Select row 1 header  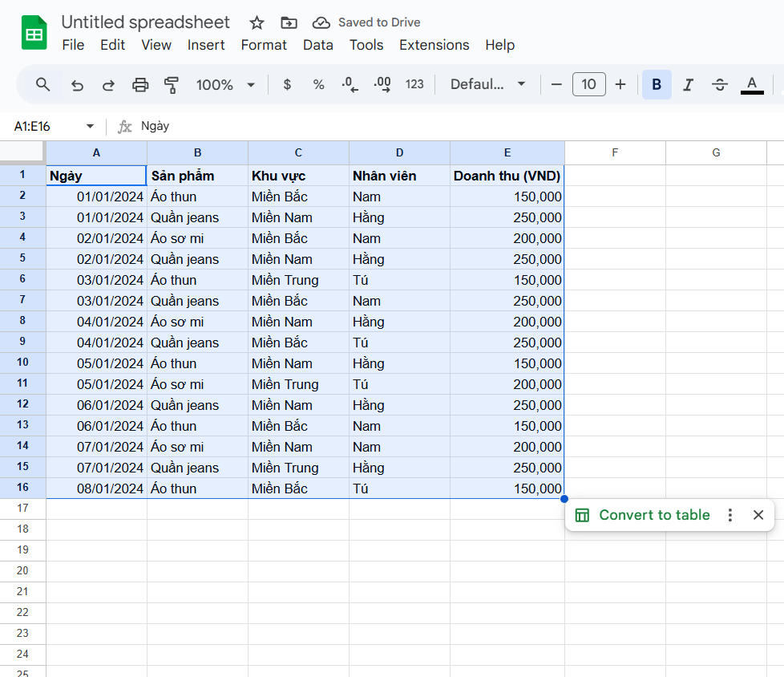[x=22, y=175]
